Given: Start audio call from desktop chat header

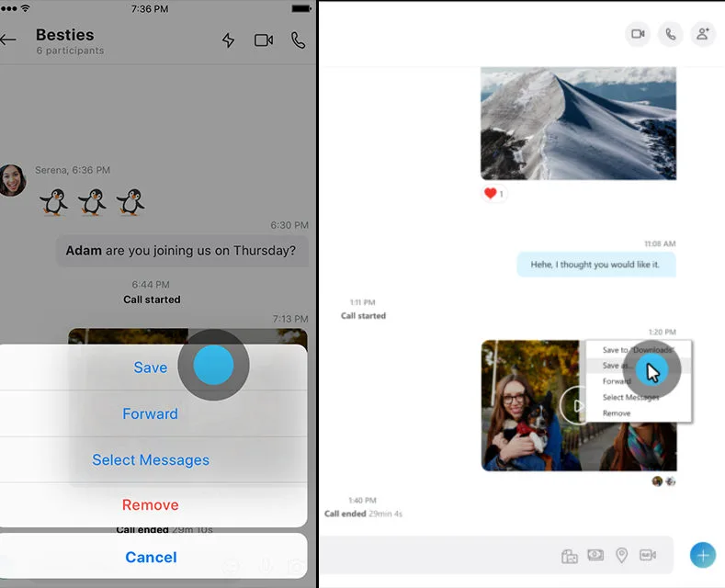Looking at the screenshot, I should [x=671, y=34].
